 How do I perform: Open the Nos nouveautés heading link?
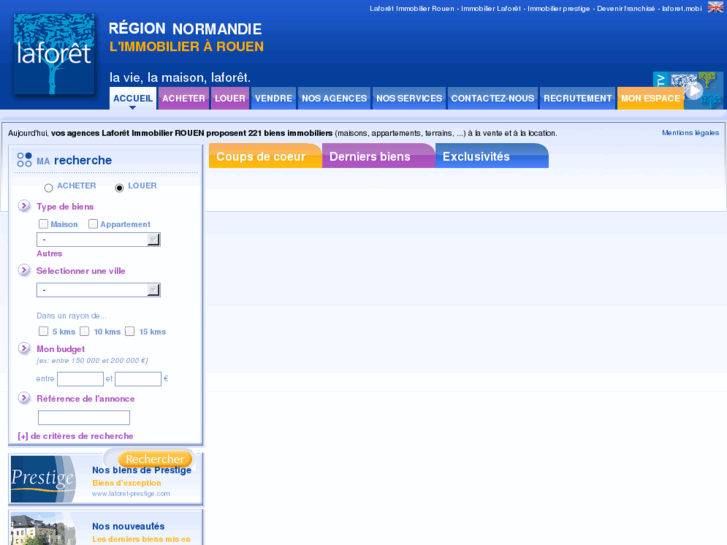point(128,526)
